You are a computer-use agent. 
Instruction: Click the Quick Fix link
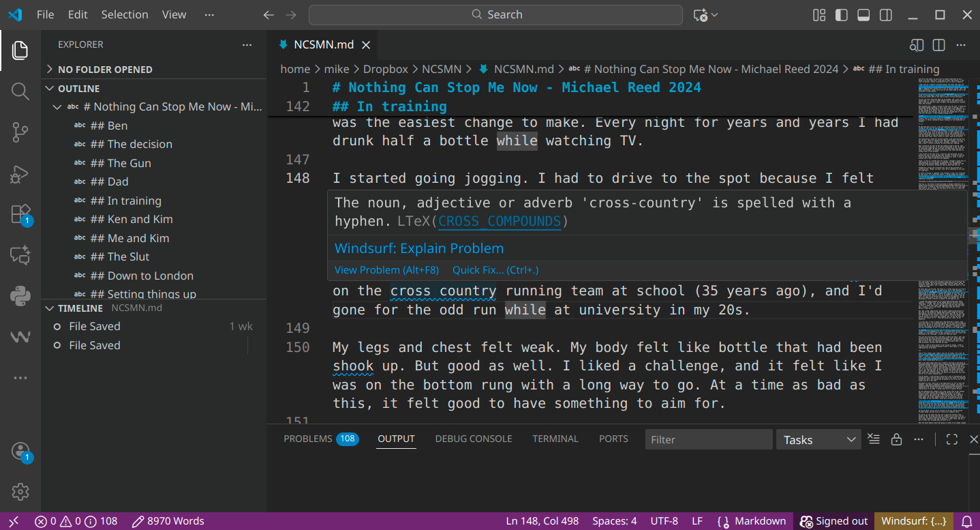(495, 270)
